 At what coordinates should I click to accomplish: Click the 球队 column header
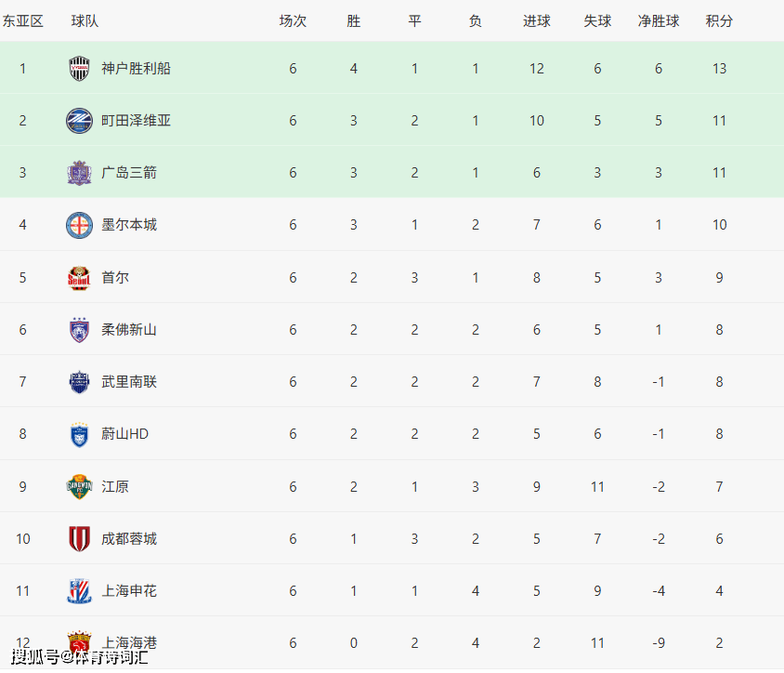click(x=85, y=20)
